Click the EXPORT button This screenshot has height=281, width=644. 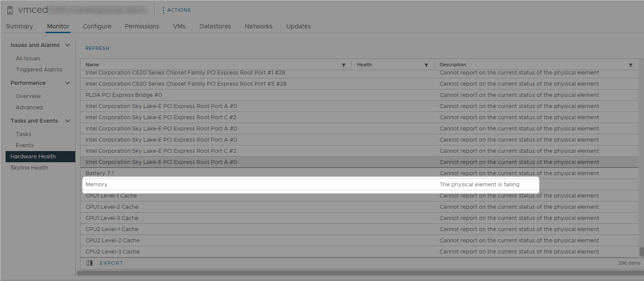coord(111,263)
